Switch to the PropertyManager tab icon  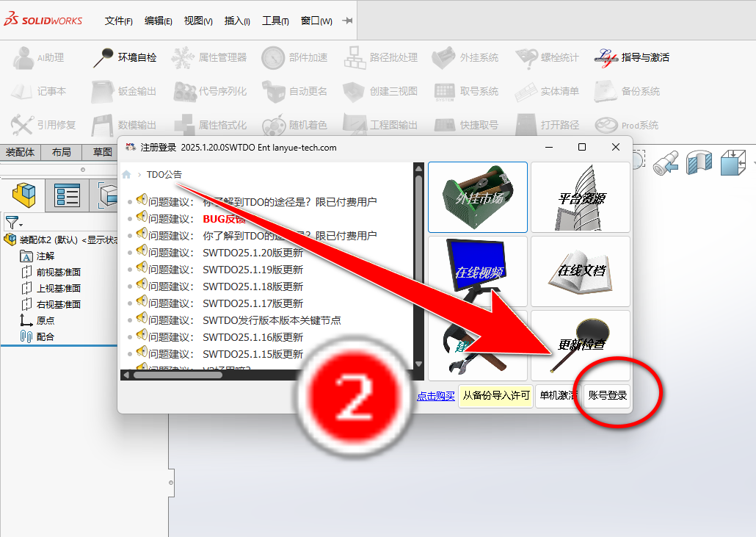[67, 196]
